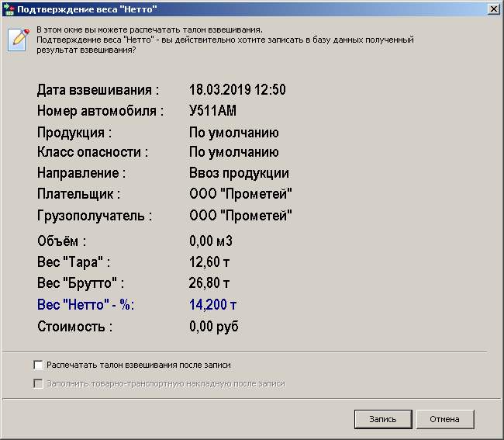Click the weighing date value 18.03.2019 12:50
This screenshot has height=440, width=504.
click(x=237, y=90)
